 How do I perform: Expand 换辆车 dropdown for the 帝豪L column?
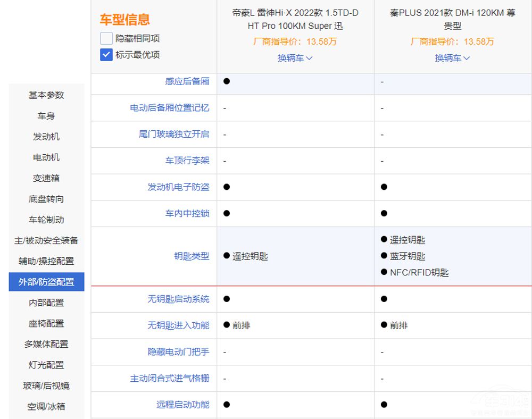[x=294, y=58]
